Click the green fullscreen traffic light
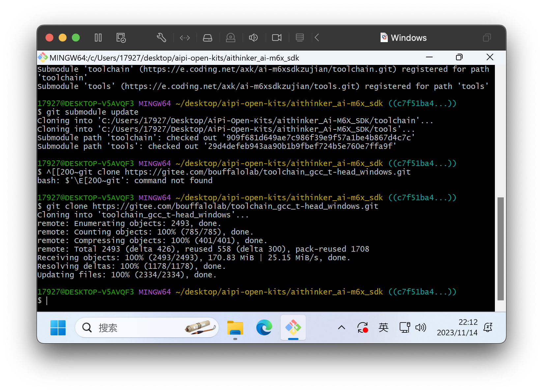543x392 pixels. click(x=76, y=38)
